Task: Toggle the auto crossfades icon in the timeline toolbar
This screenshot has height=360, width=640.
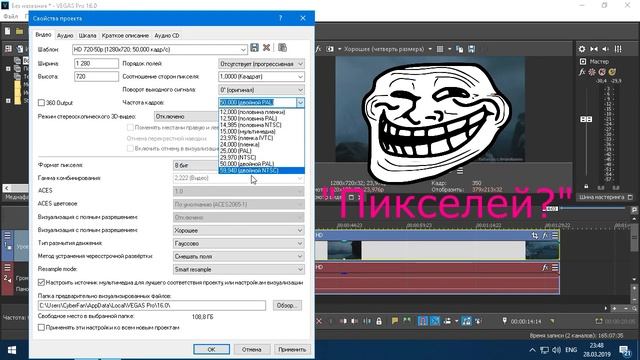Action: pos(435,321)
